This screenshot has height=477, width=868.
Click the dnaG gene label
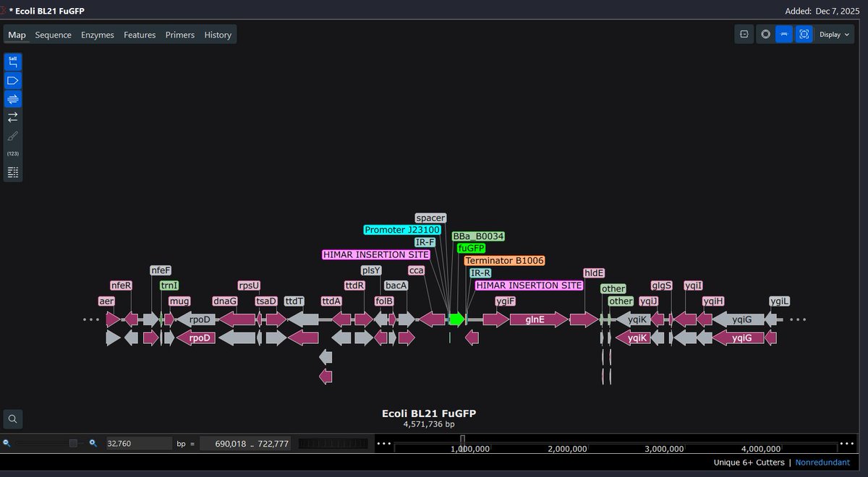point(225,301)
